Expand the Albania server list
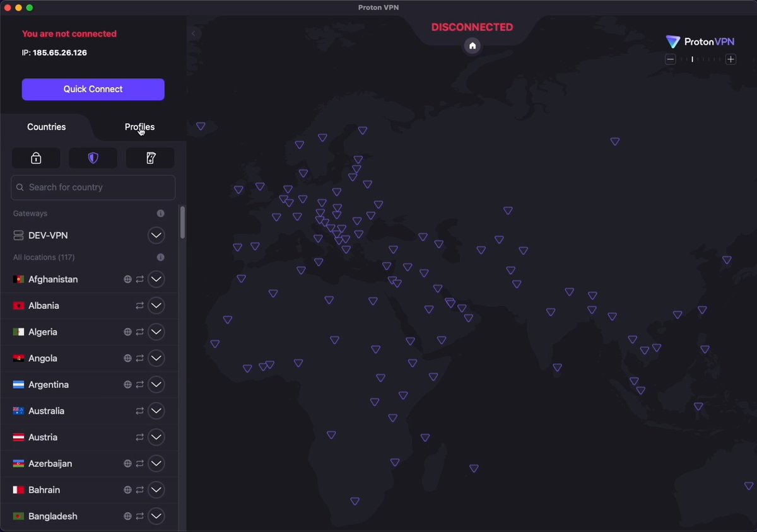 (156, 306)
